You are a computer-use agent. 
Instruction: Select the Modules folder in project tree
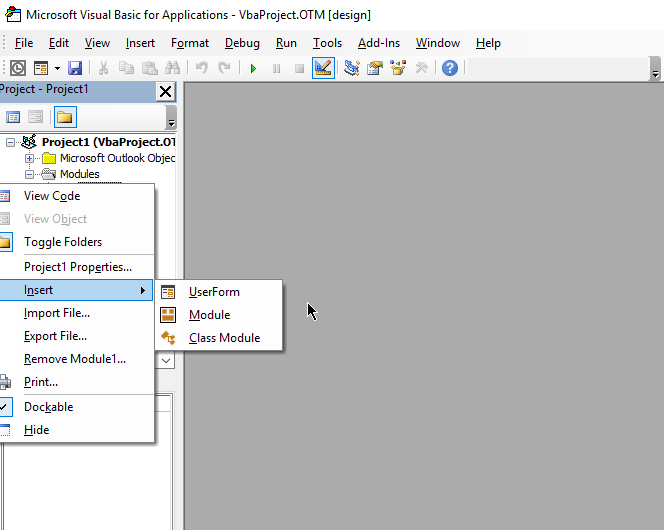pyautogui.click(x=80, y=174)
